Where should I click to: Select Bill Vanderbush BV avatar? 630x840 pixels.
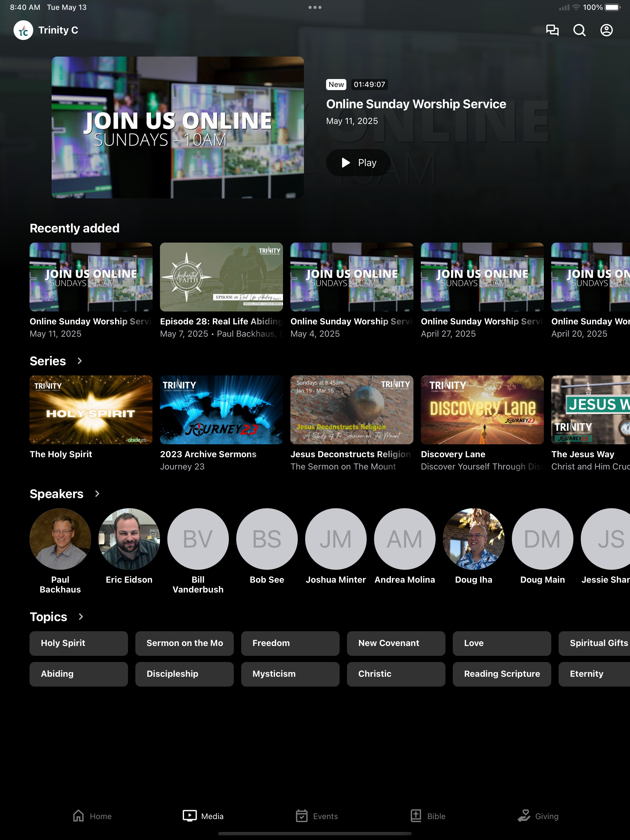tap(198, 539)
